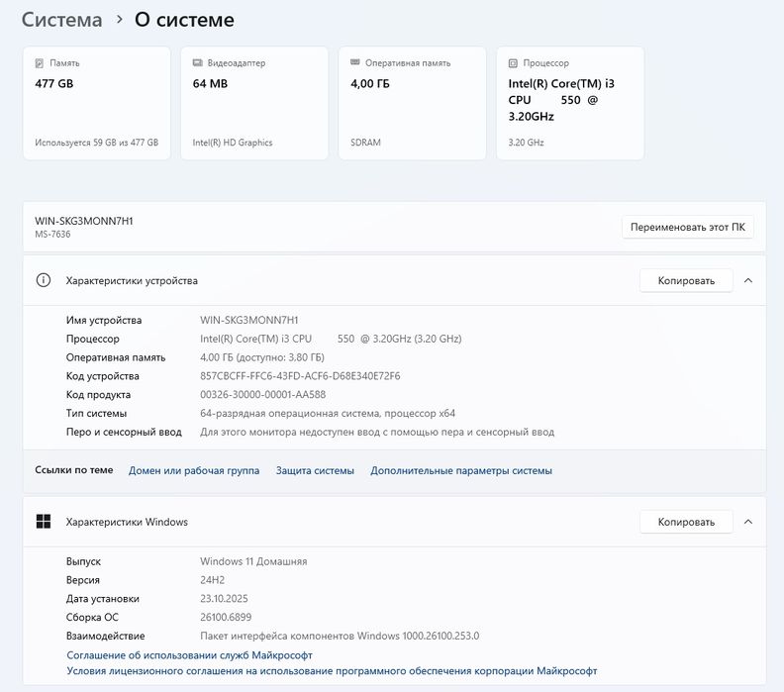Open the Условия лицензионного соглашения link
This screenshot has width=784, height=692.
click(332, 671)
